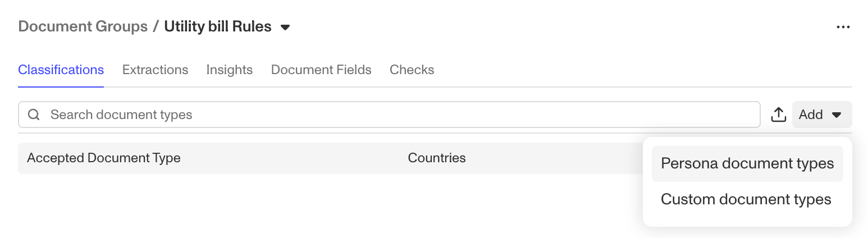Click the Add dropdown caret
The height and width of the screenshot is (238, 868).
(837, 115)
